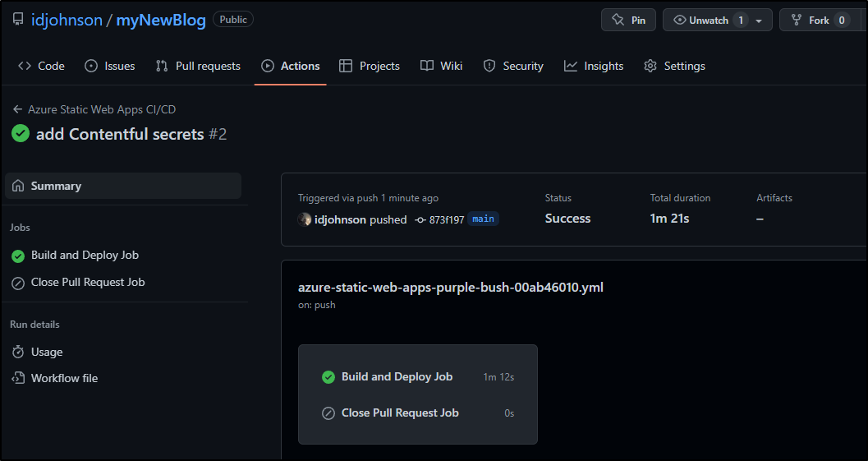Click the commit icon beside 873f197
The height and width of the screenshot is (461, 868).
pyautogui.click(x=420, y=220)
